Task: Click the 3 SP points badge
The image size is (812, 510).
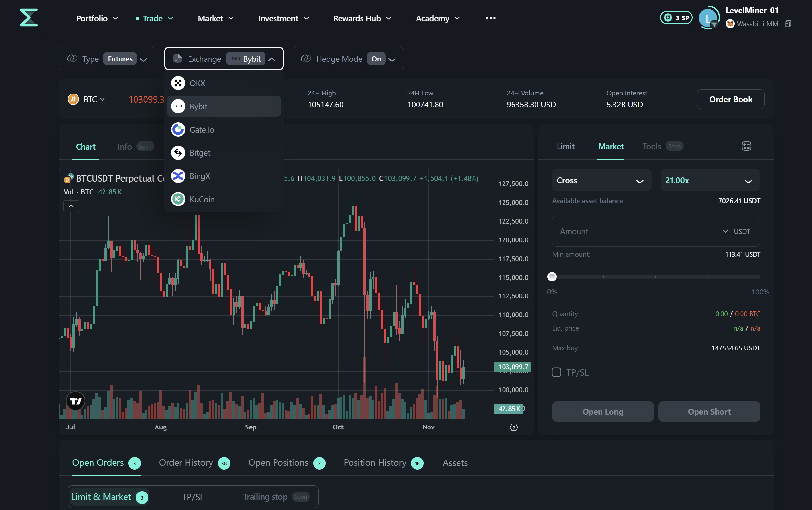Action: point(676,18)
